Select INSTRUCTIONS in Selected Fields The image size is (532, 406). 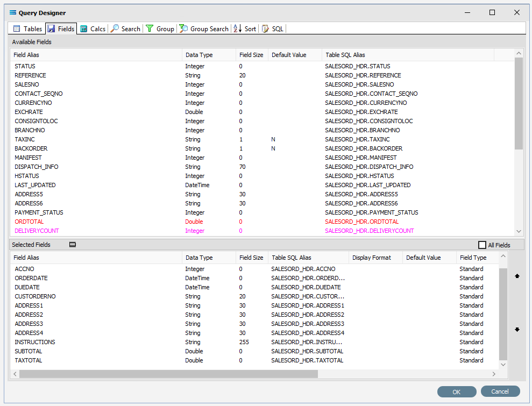[x=255, y=342]
